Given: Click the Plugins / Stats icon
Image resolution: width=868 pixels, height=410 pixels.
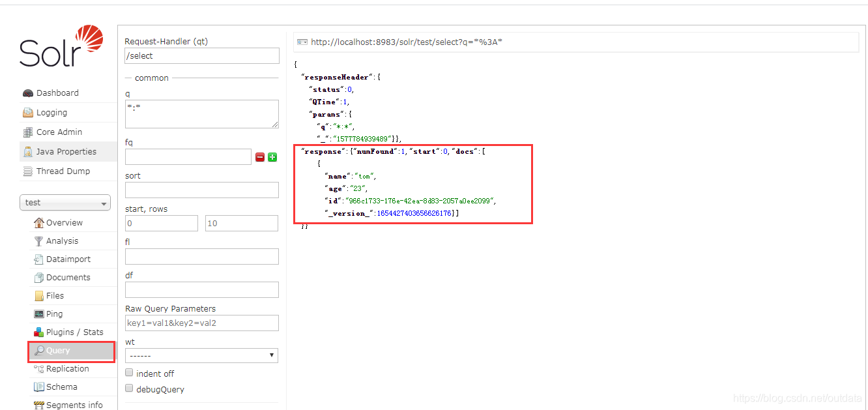Looking at the screenshot, I should pyautogui.click(x=39, y=332).
